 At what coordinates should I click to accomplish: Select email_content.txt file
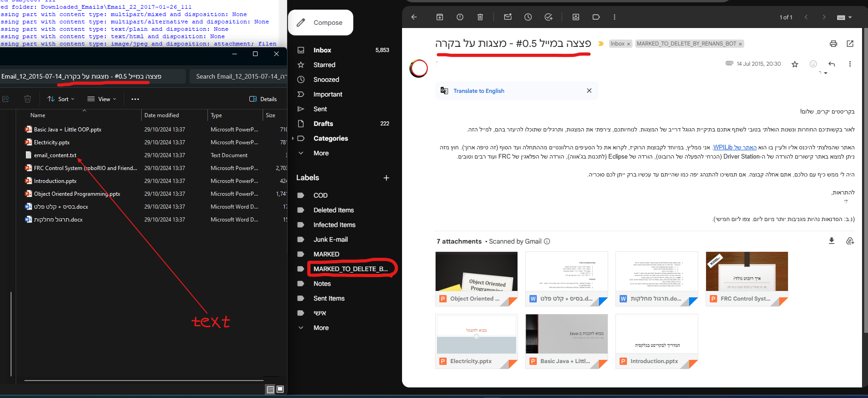(x=55, y=155)
